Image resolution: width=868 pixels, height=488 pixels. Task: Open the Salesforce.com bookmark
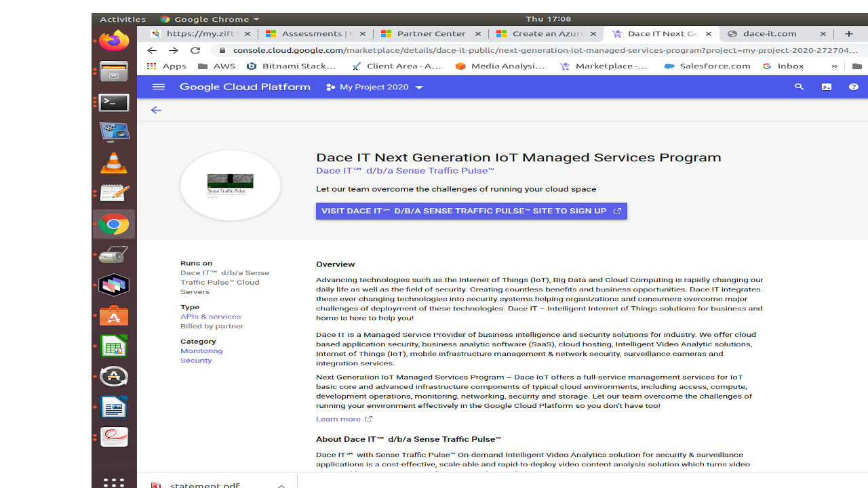click(707, 66)
